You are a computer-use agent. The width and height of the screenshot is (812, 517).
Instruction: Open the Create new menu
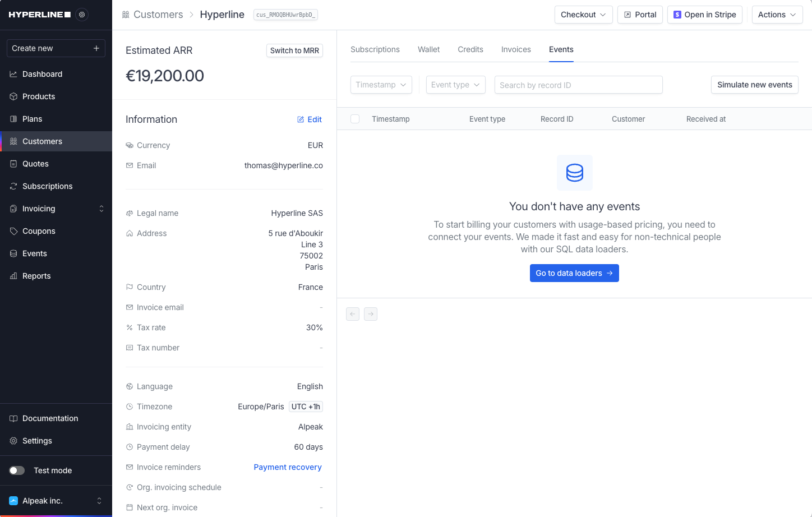(56, 48)
